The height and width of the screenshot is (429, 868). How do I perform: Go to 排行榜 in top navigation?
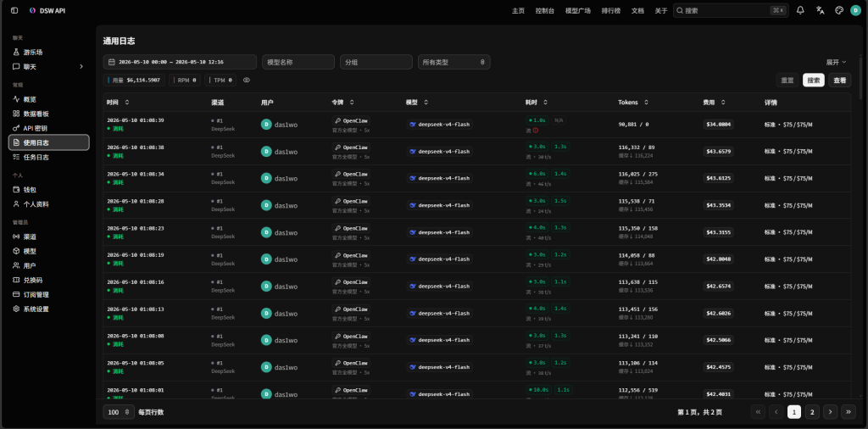coord(611,10)
